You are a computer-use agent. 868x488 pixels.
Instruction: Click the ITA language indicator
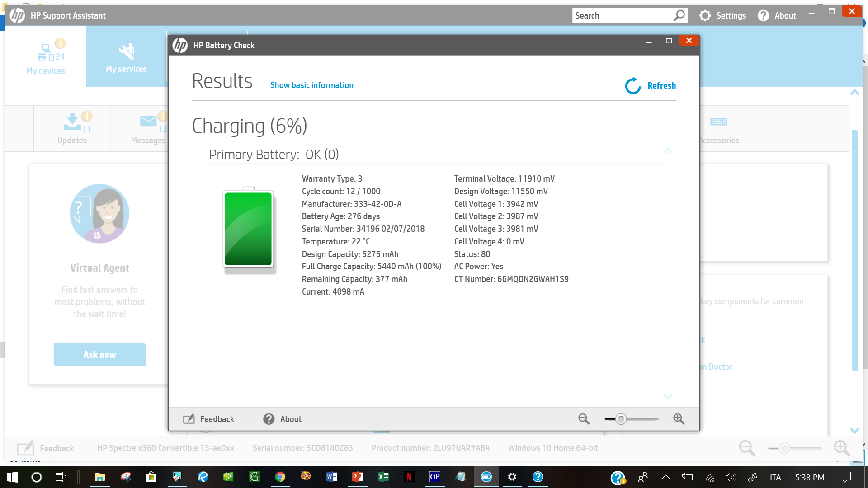coord(775,477)
